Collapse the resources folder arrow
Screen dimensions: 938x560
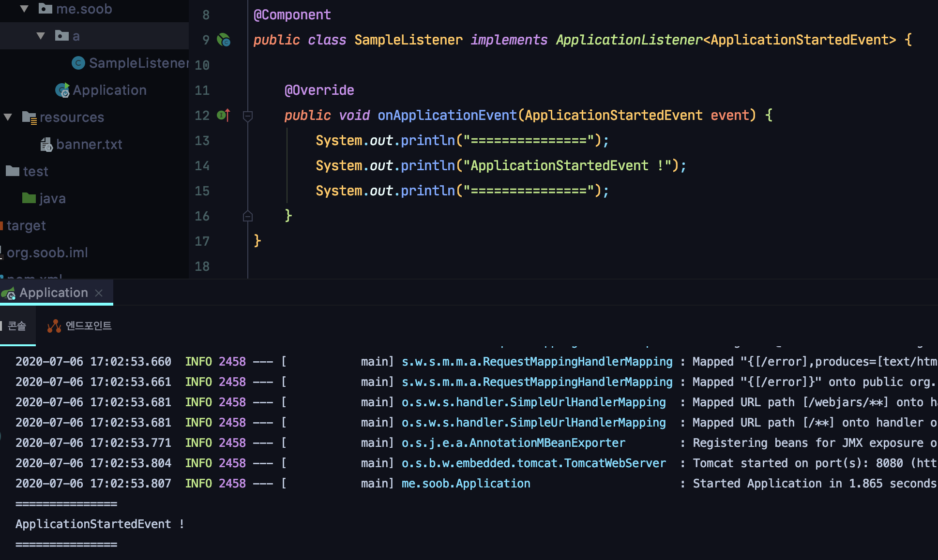8,117
